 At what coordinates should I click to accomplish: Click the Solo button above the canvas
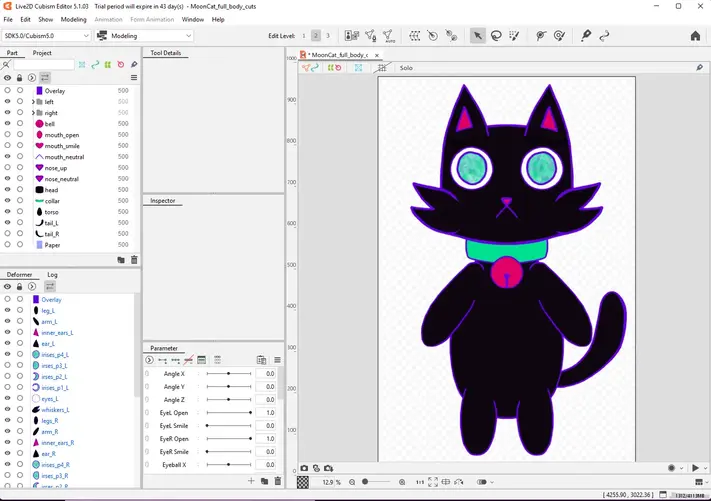406,68
